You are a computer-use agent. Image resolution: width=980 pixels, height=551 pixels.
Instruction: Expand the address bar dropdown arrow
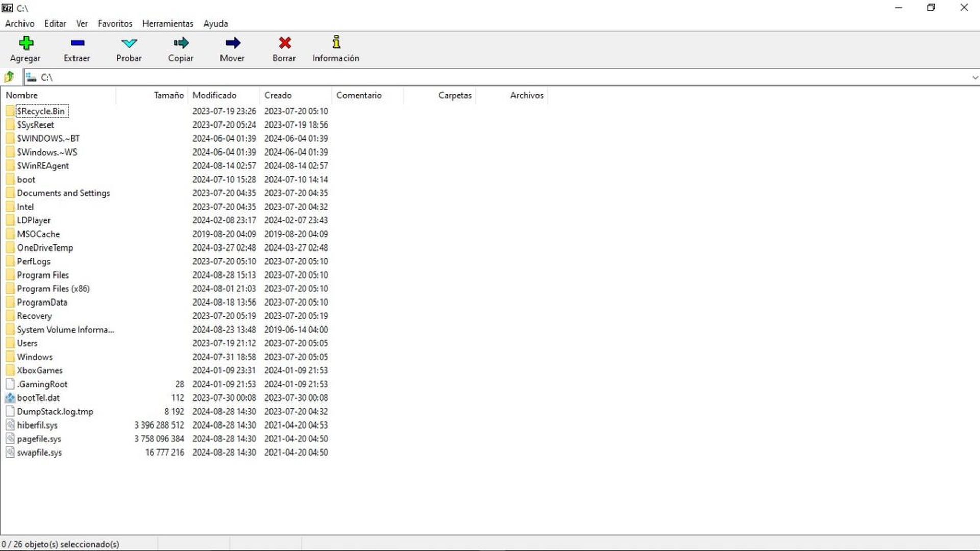pyautogui.click(x=974, y=78)
